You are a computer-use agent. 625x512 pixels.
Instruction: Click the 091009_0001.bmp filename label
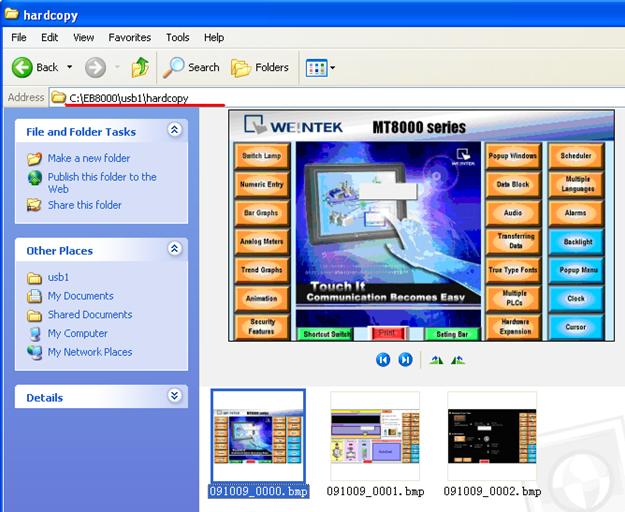click(375, 491)
